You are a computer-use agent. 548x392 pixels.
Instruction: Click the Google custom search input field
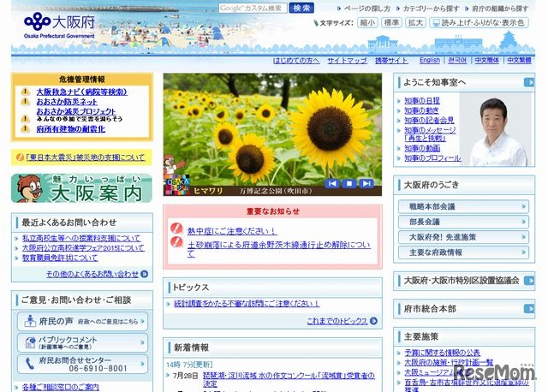click(253, 8)
